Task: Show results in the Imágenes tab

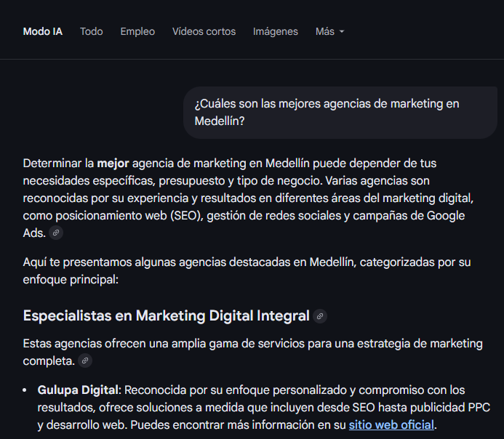Action: pyautogui.click(x=275, y=31)
